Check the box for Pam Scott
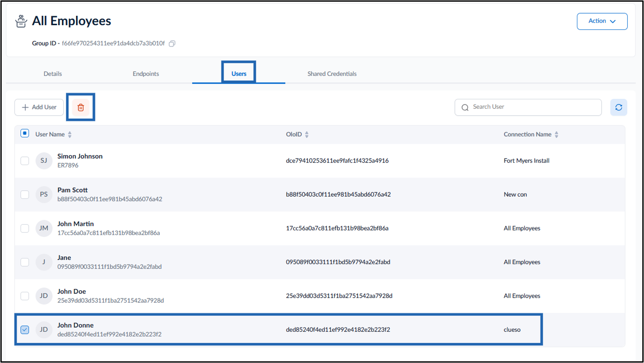This screenshot has width=644, height=363. [x=25, y=195]
